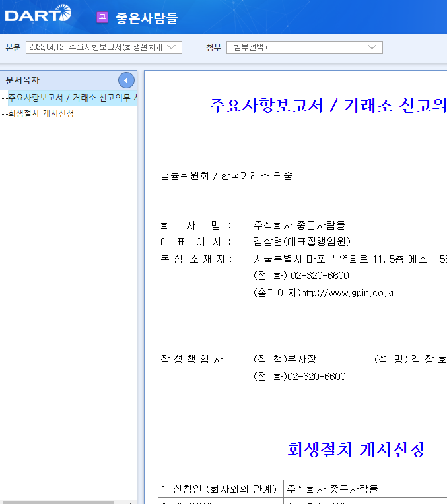Click the homepage URL http://www.gpin.co.kr
Screen dimensions: 447x504
[x=347, y=293]
